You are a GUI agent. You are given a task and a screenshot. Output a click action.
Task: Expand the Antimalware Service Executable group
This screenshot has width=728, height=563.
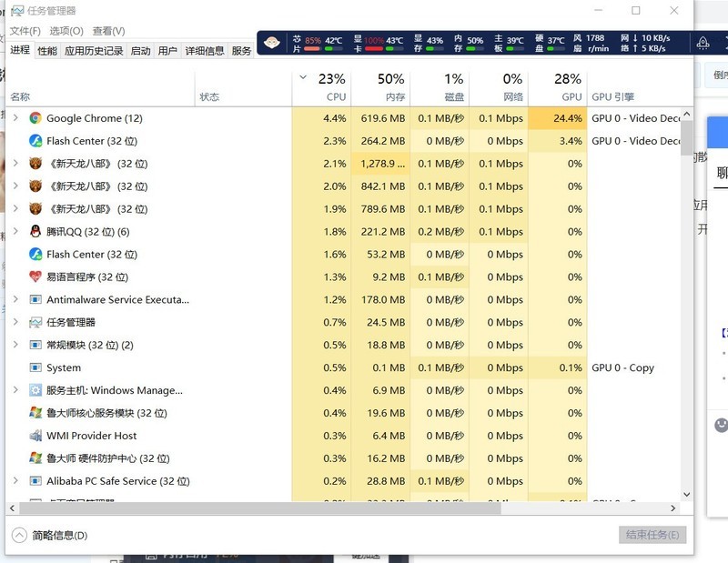[x=15, y=299]
